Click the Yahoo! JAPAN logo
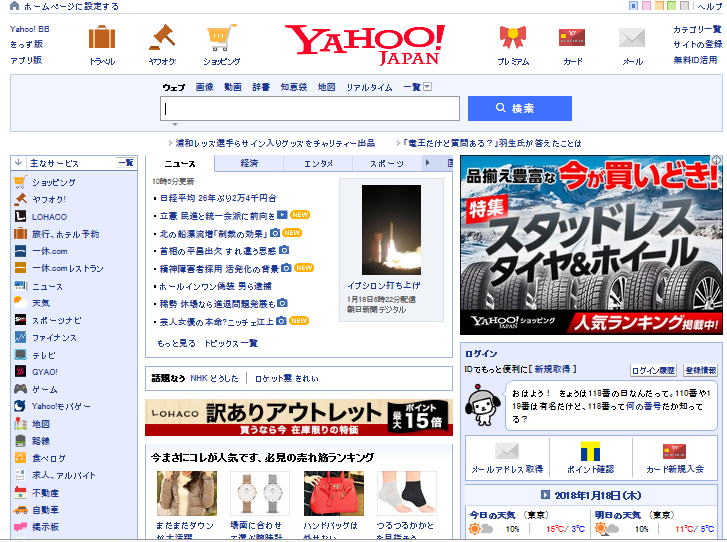The image size is (727, 542). (x=365, y=45)
